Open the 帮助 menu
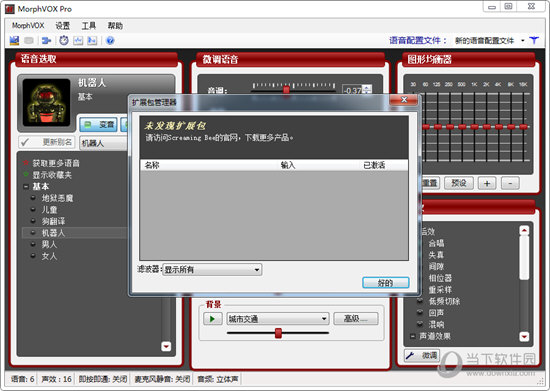Viewport: 550px width, 391px height. pos(115,26)
